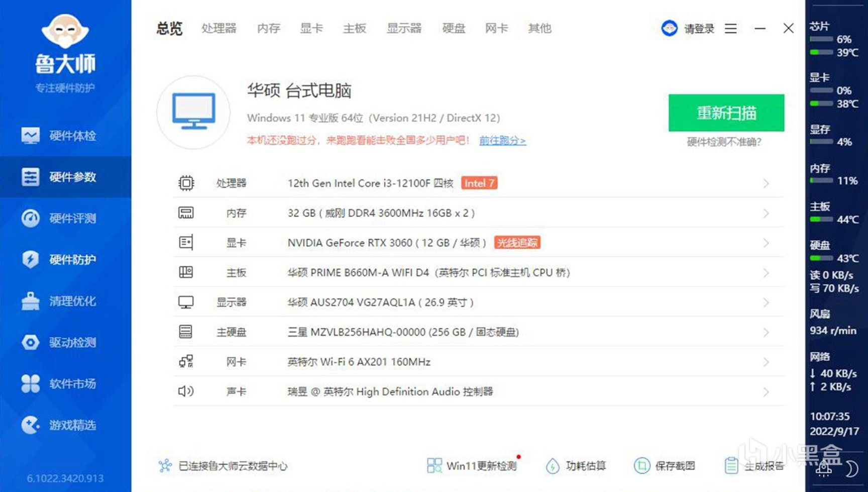Screen dimensions: 868x492
Task: Follow the 前往跑分> link
Action: [502, 140]
